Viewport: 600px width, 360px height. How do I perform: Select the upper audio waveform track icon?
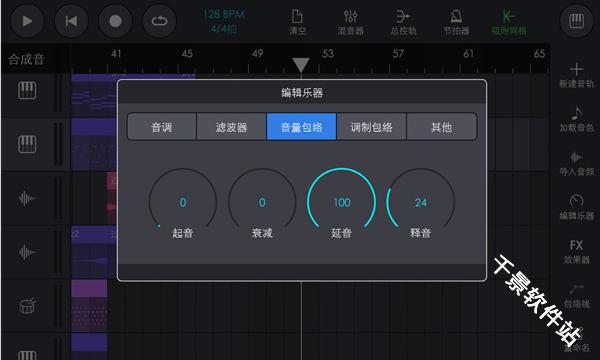click(27, 198)
